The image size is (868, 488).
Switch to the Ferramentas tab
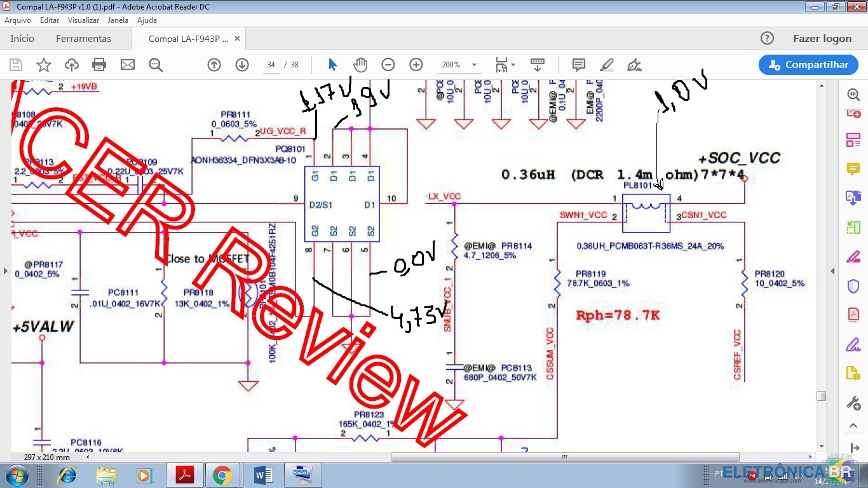pos(83,38)
